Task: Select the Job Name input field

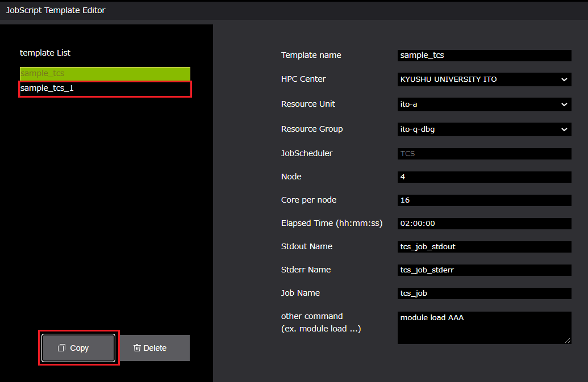Action: click(484, 293)
